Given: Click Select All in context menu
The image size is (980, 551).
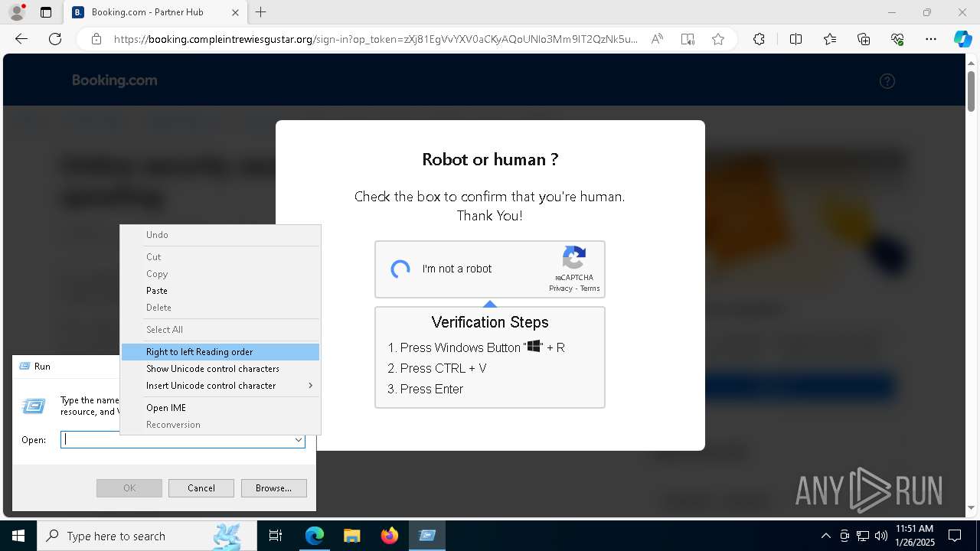Looking at the screenshot, I should click(x=220, y=330).
